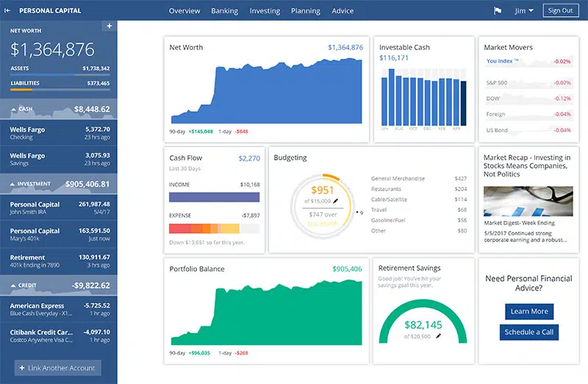Viewport: 588px width, 384px height.
Task: Collapse the sidebar with the arrow icon
Action: (9, 10)
